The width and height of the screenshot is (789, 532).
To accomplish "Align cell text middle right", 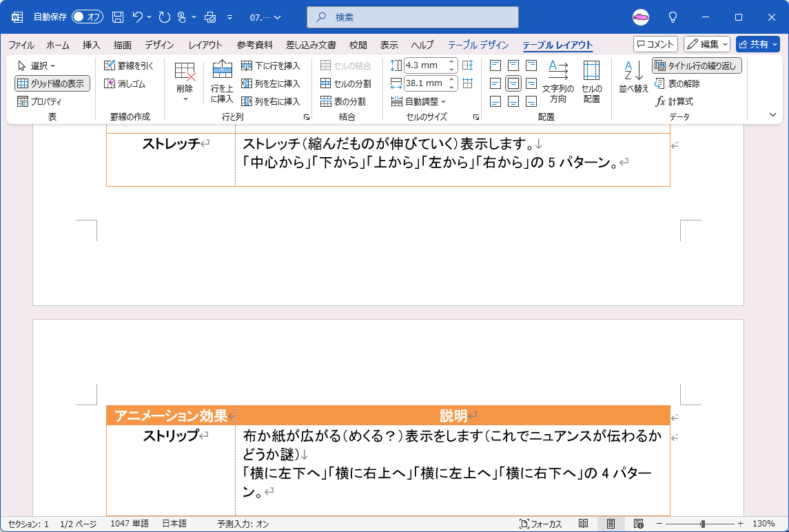I will pos(531,83).
